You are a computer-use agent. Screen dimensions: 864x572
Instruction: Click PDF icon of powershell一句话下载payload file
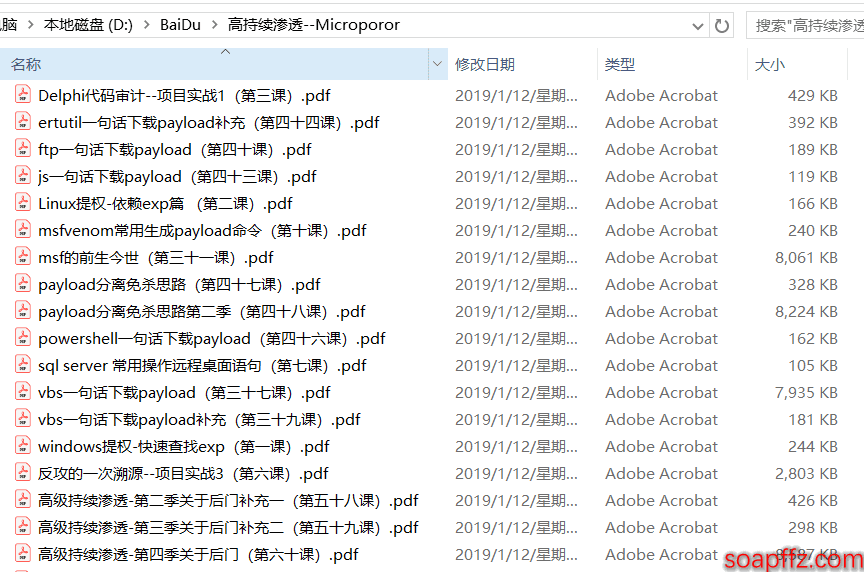coord(23,338)
